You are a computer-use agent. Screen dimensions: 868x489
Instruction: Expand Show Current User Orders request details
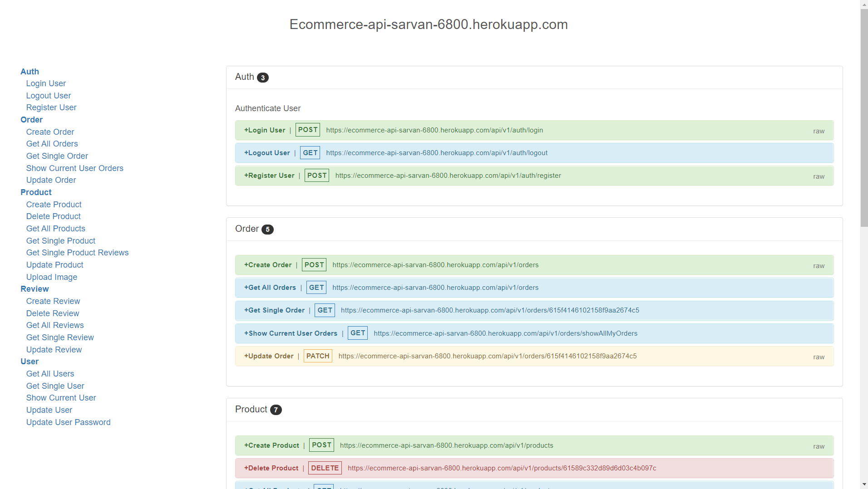[291, 333]
